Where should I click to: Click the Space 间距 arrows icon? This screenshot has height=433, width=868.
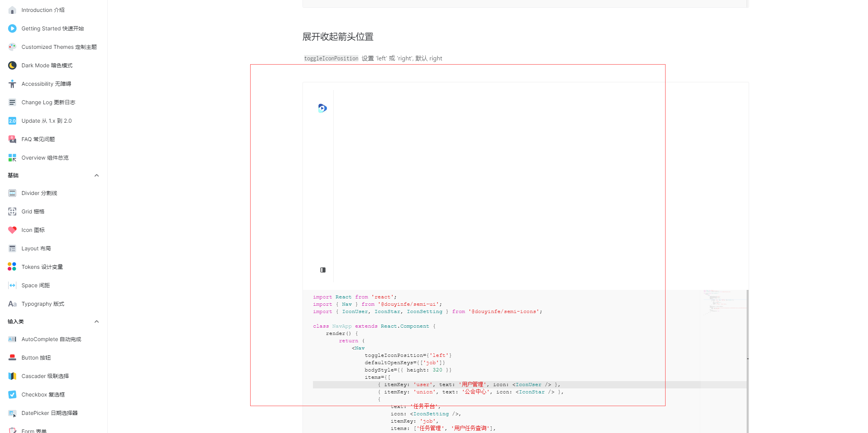pos(12,285)
